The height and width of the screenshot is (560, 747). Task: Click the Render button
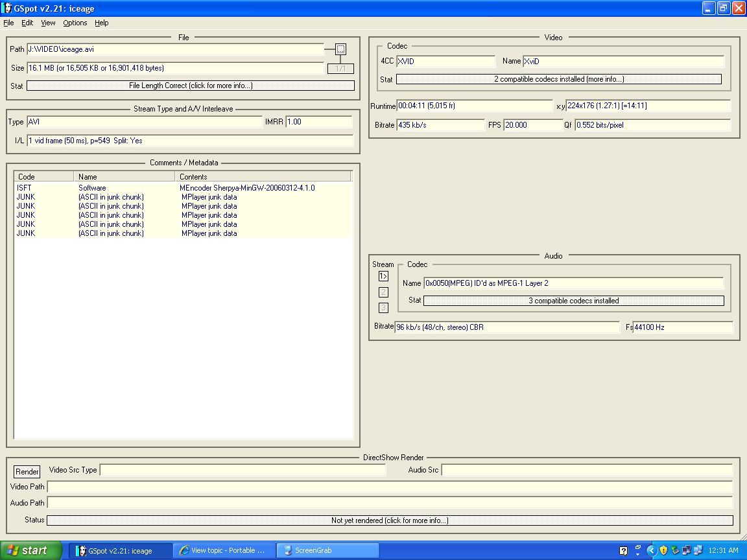[x=27, y=471]
